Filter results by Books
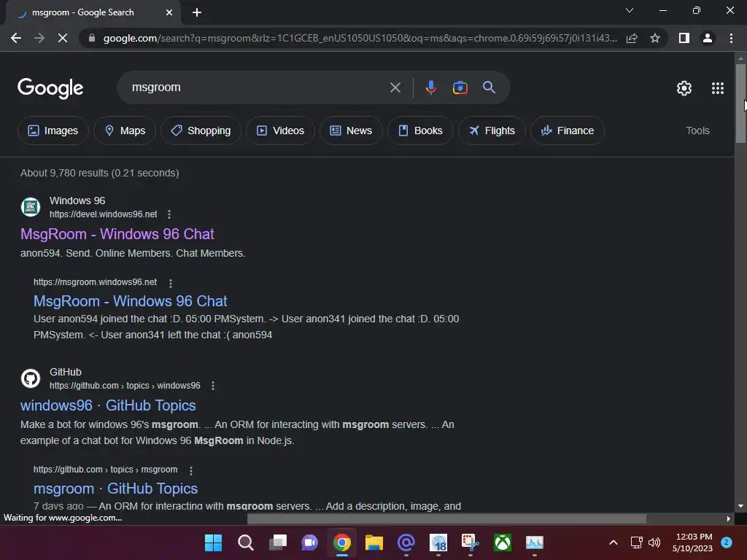 point(420,131)
